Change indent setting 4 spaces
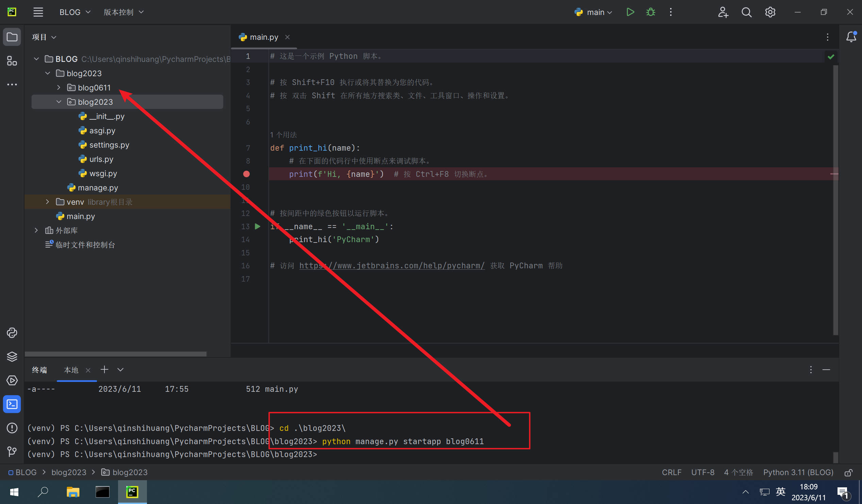862x504 pixels. [739, 473]
